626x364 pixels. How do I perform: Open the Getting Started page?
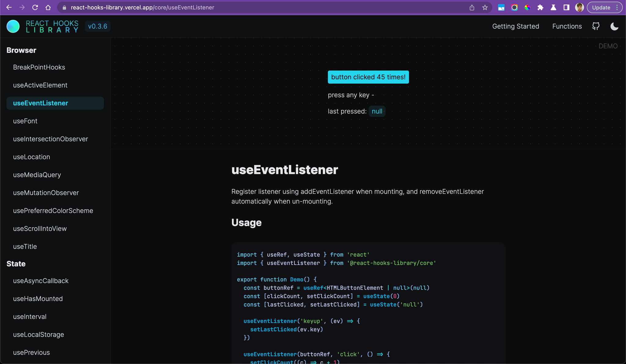(x=516, y=26)
